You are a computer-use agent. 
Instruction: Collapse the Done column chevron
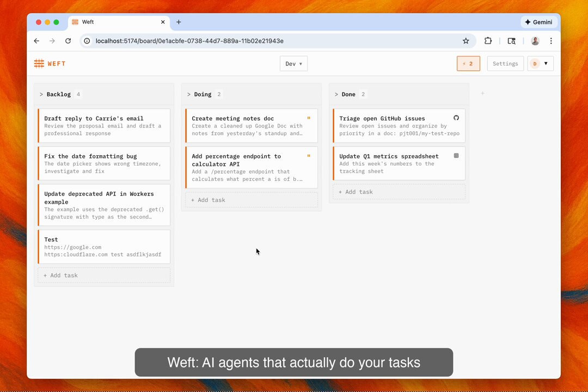click(x=336, y=94)
